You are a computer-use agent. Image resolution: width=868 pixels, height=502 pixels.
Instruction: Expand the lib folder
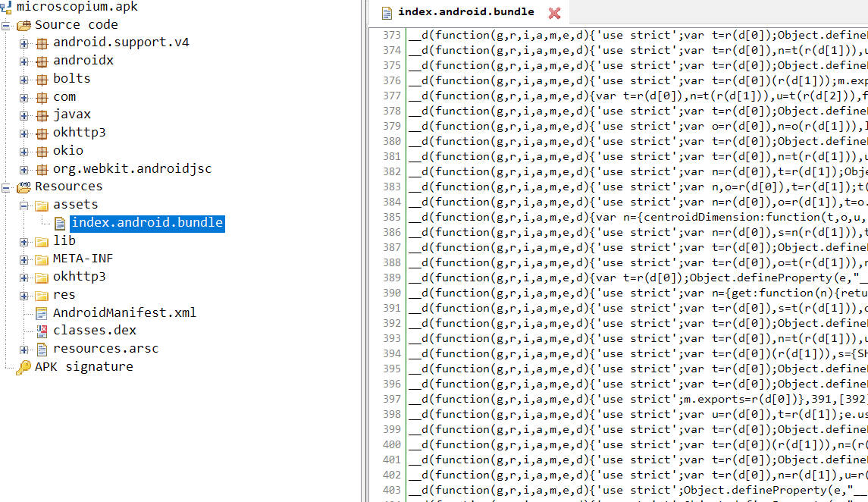click(24, 242)
